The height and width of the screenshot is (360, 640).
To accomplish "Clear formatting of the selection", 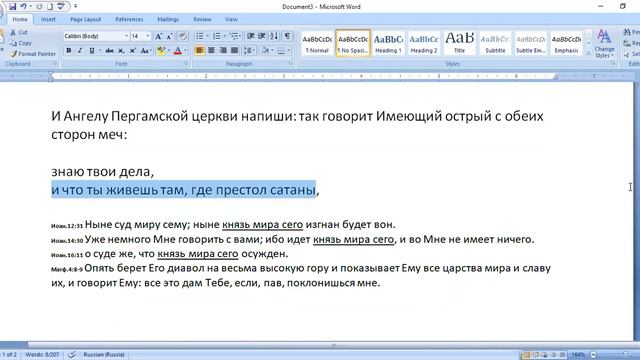I will [182, 36].
